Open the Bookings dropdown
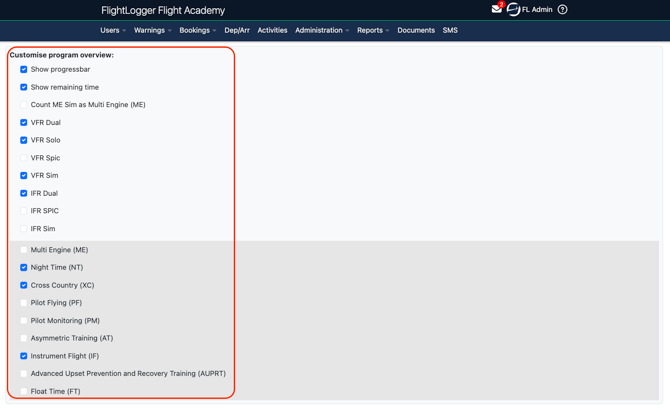This screenshot has width=670, height=409. tap(198, 30)
